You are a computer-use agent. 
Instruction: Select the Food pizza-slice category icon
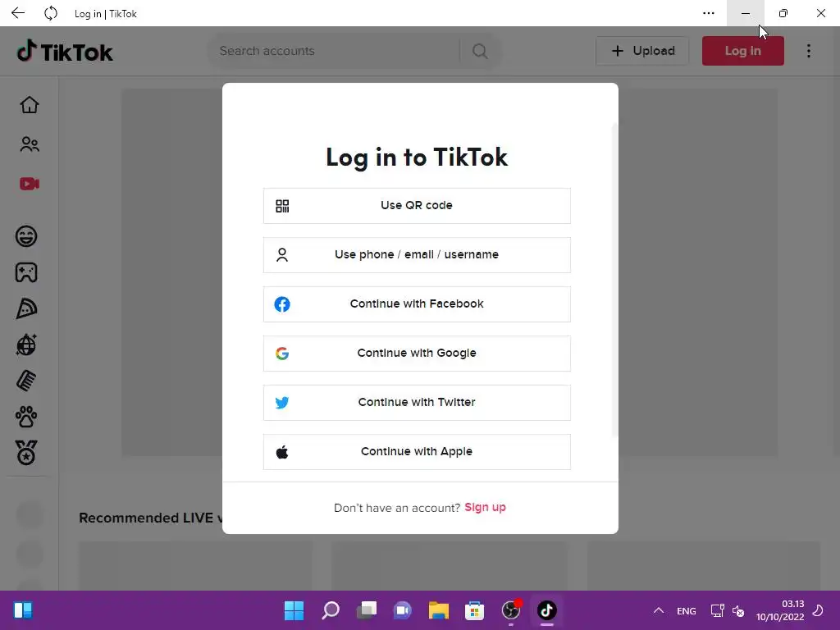tap(26, 308)
